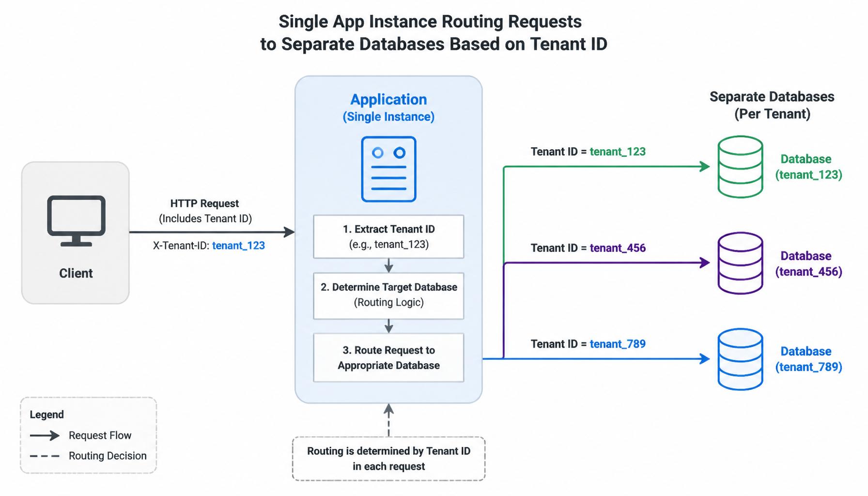Image resolution: width=868 pixels, height=496 pixels.
Task: Select the "Tenant ID = tenant_123" route label
Action: (x=588, y=152)
